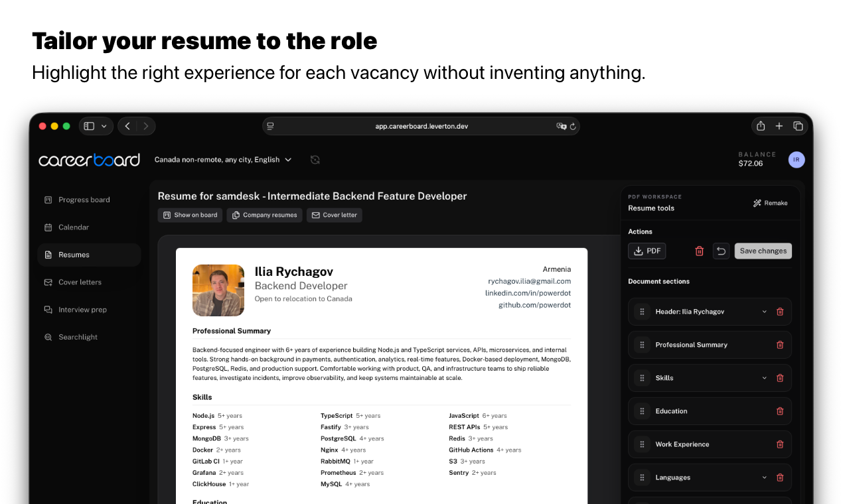Grab the drag handle for Header: Ilia Rychagov
The image size is (843, 504).
pos(642,312)
